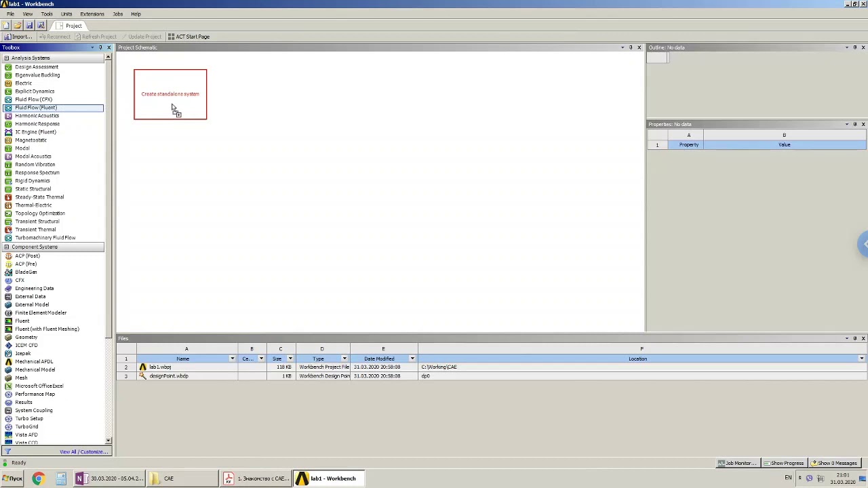Collapse the Analysis Systems group
Image resolution: width=868 pixels, height=488 pixels.
[6, 58]
